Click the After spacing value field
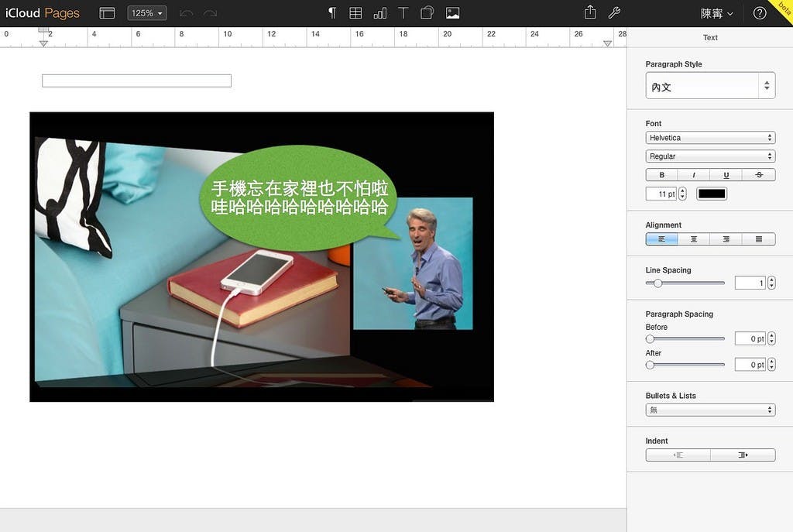Image resolution: width=793 pixels, height=532 pixels. click(750, 365)
